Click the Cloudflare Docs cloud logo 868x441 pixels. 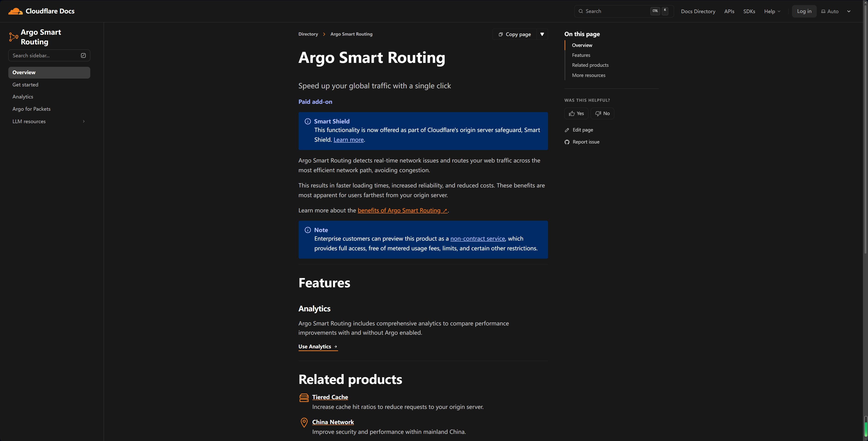15,11
